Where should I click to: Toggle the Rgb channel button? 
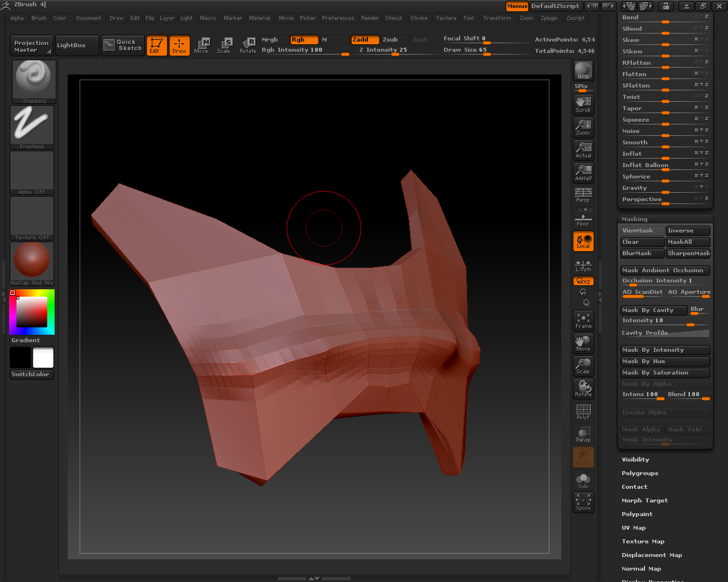[304, 40]
